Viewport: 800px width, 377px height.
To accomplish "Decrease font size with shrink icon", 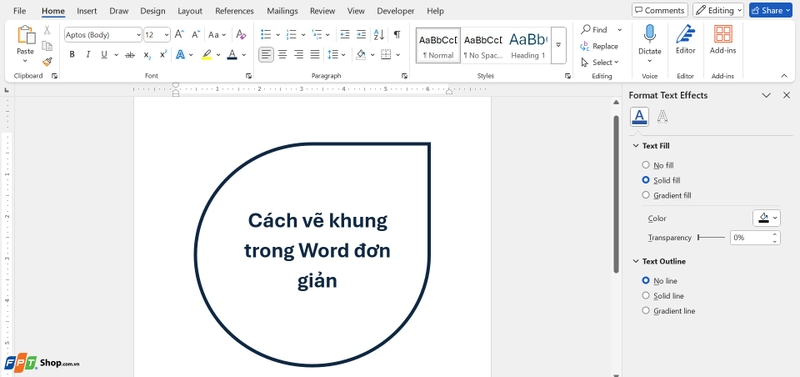I will click(x=195, y=35).
